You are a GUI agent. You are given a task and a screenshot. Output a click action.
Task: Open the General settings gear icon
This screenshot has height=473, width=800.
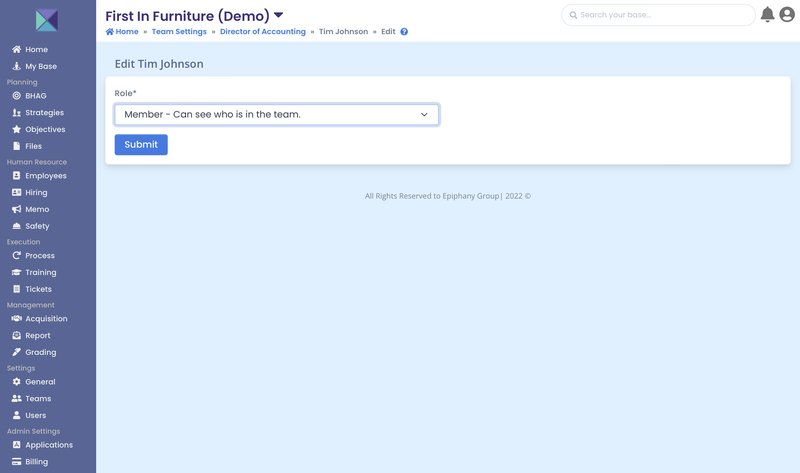tap(16, 382)
